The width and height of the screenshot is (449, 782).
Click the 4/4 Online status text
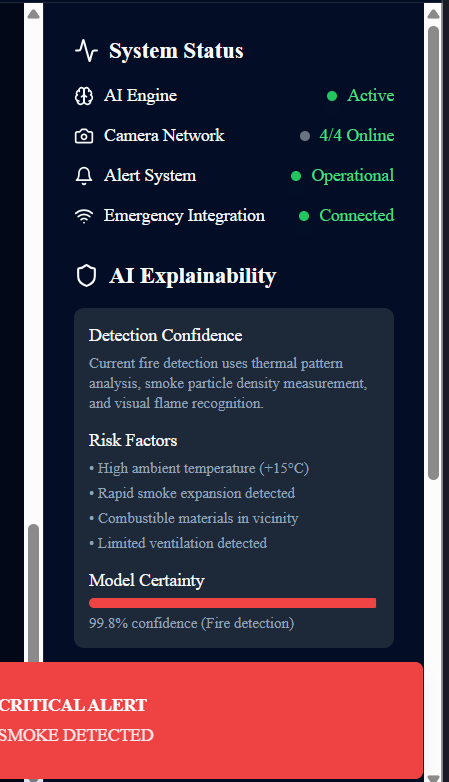click(x=357, y=136)
